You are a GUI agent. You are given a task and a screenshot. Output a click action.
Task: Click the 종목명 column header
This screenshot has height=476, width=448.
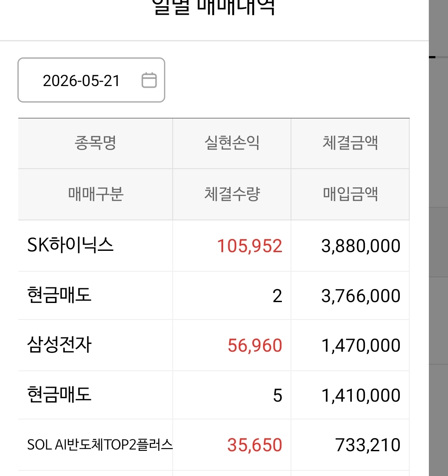click(x=95, y=143)
